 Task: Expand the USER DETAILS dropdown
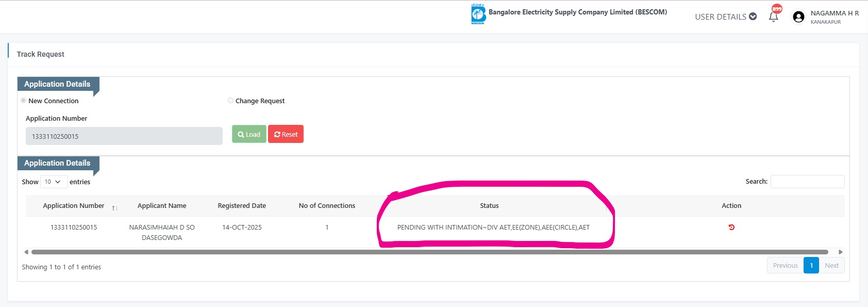coord(725,17)
